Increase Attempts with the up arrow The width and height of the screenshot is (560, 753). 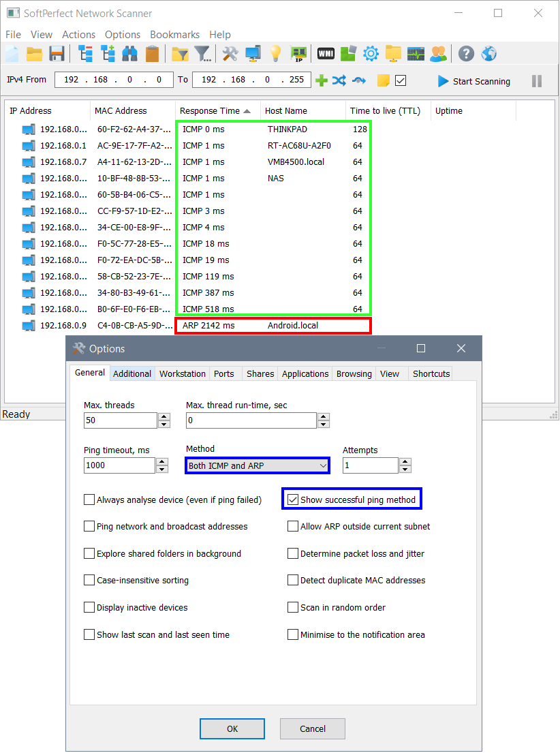(x=405, y=461)
